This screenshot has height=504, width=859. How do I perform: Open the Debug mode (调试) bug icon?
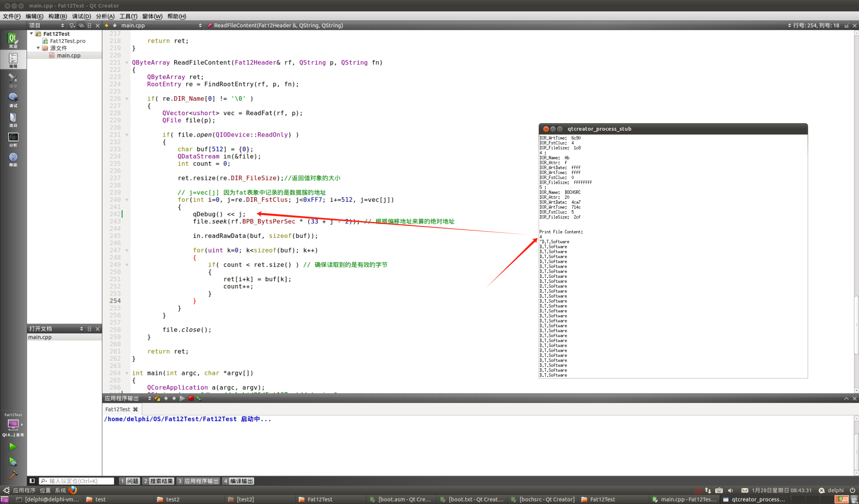[x=13, y=99]
